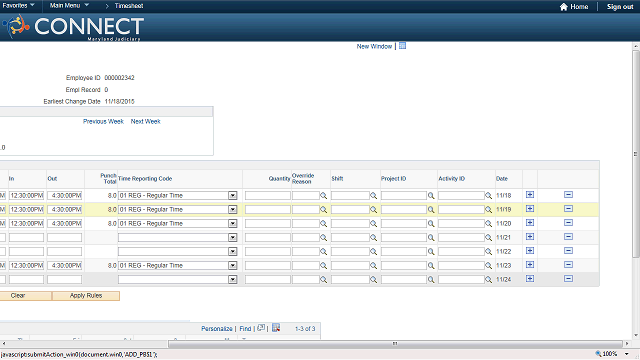This screenshot has width=640, height=360.
Task: Open the Favorites menu
Action: tap(18, 5)
